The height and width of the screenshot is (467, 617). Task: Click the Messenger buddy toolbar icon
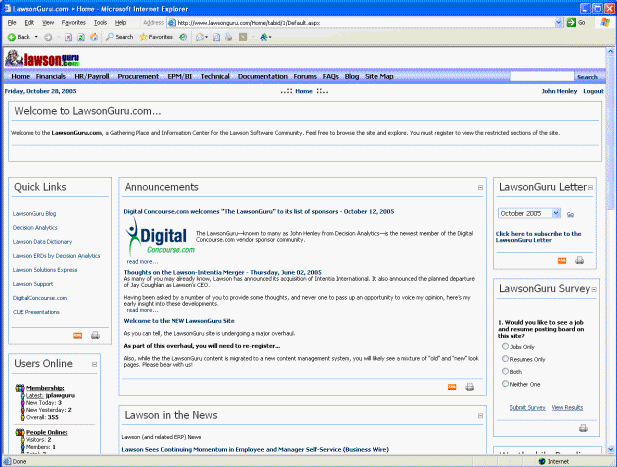coord(264,37)
